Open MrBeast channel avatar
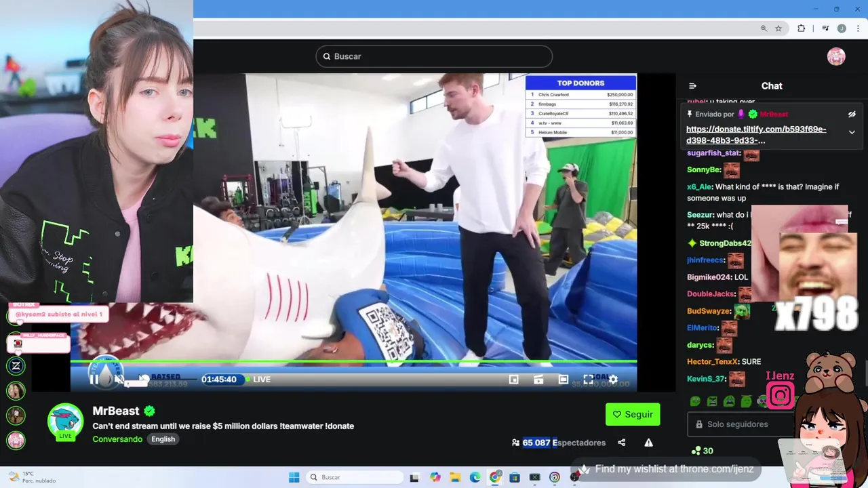868x488 pixels. 65,422
